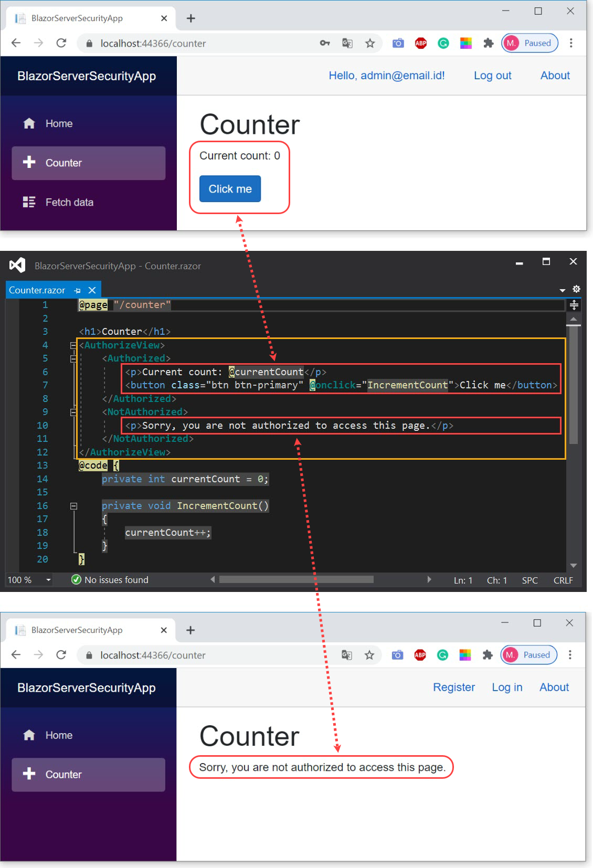
Task: Select Counter in top app sidebar
Action: (88, 163)
